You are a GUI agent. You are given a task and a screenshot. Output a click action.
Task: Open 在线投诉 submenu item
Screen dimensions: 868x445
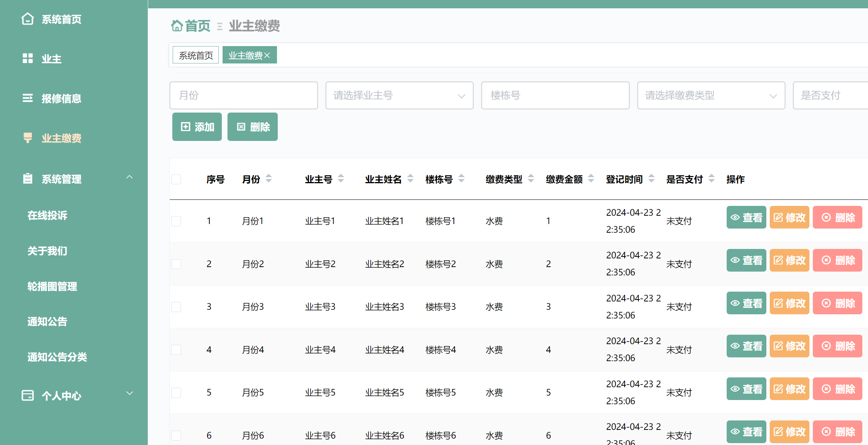[x=47, y=215]
